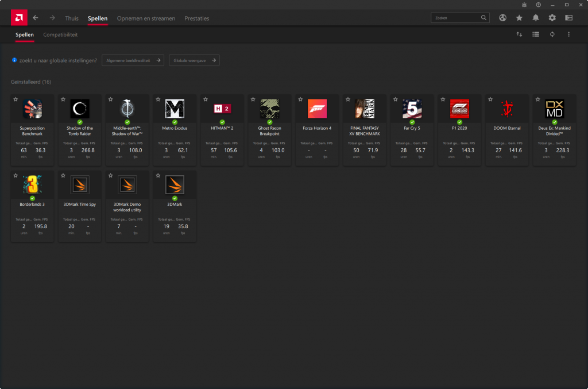Switch to Compatibiliteit sub-tab
Screen dimensions: 588x389
(60, 34)
